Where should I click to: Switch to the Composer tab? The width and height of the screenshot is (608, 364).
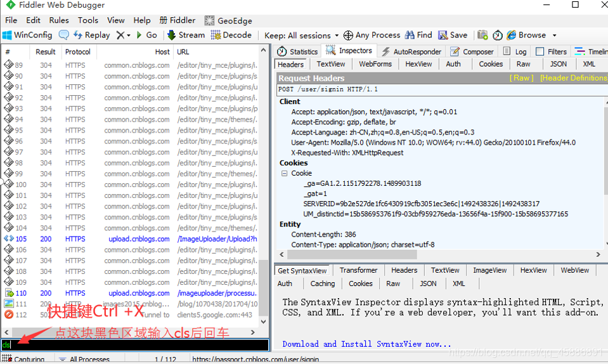pyautogui.click(x=472, y=51)
